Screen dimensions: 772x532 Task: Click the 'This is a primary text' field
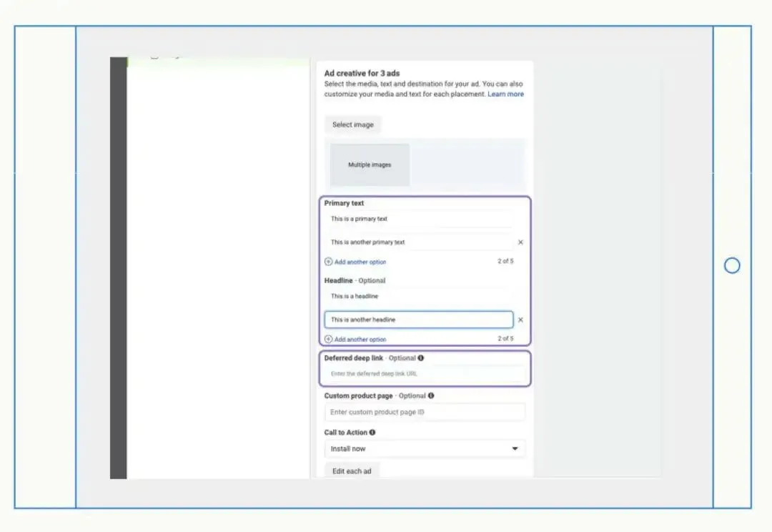pyautogui.click(x=419, y=219)
